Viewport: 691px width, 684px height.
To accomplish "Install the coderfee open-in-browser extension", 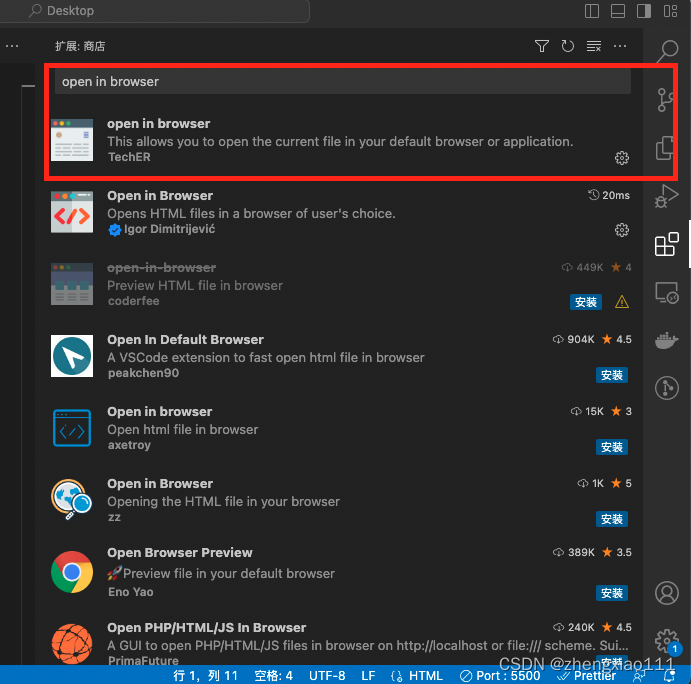I will [x=586, y=302].
